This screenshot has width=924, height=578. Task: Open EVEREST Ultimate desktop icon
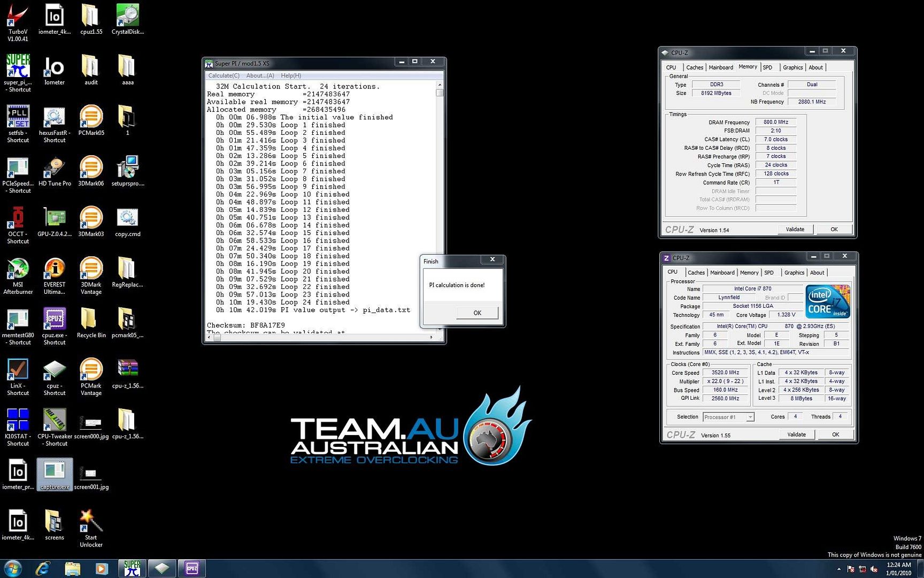tap(54, 276)
